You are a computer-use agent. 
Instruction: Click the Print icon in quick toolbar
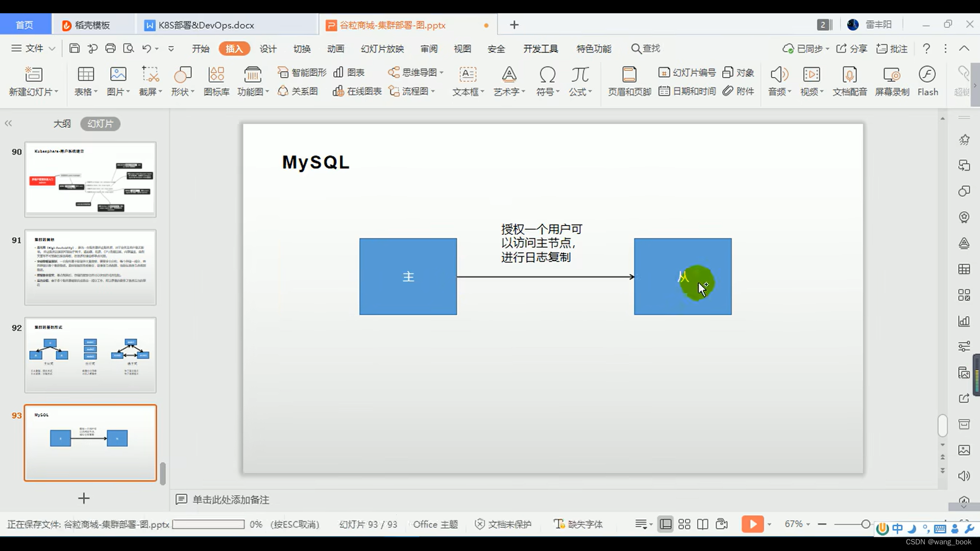[x=110, y=48]
